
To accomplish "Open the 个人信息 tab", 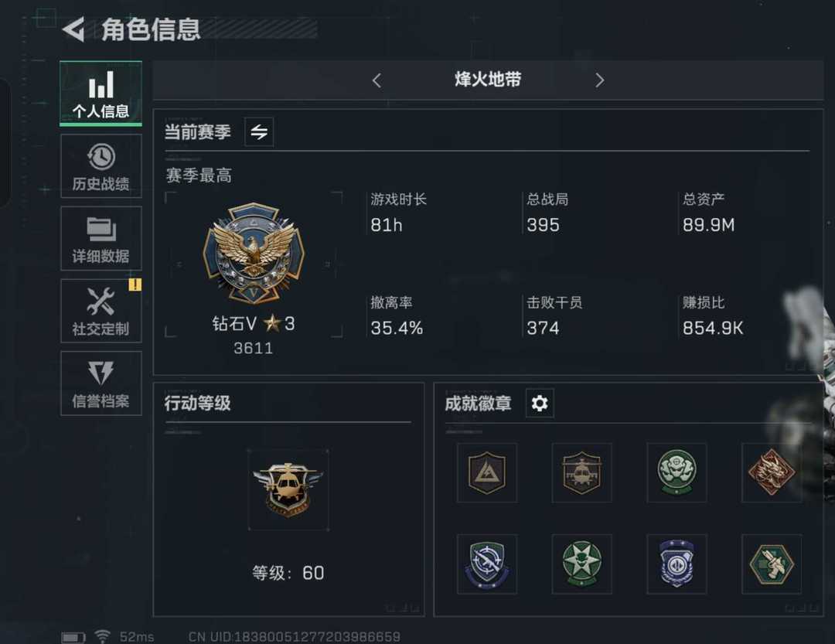I will tap(101, 94).
